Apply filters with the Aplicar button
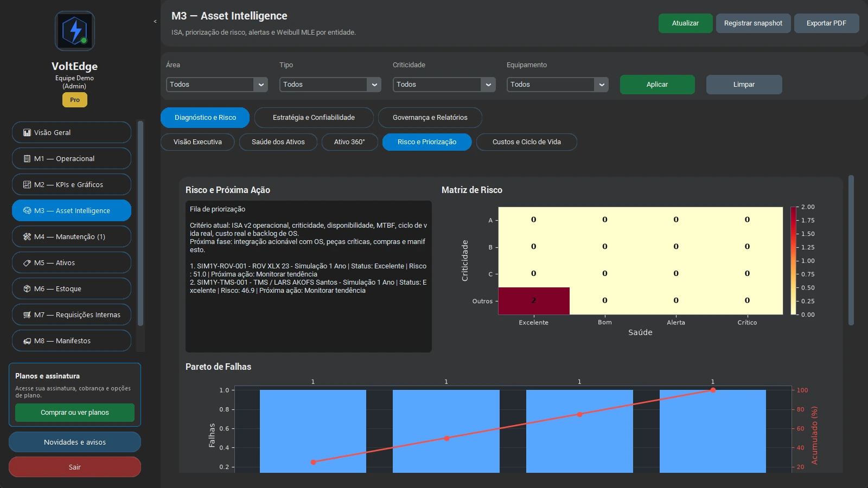The image size is (868, 488). coord(658,85)
